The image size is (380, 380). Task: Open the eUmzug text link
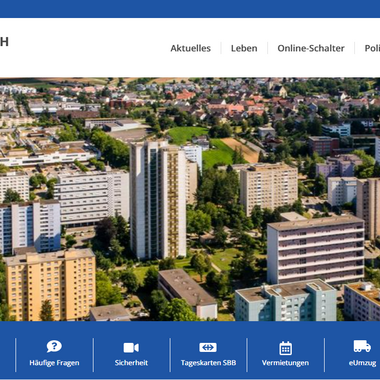362,363
